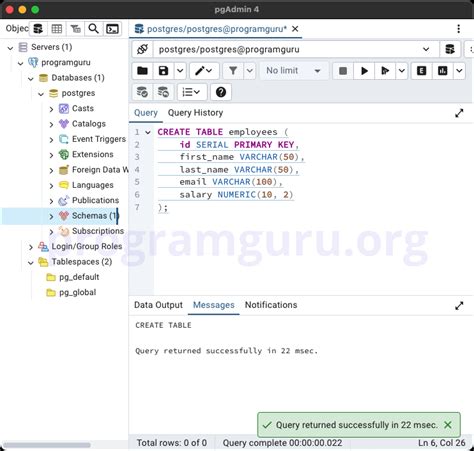Expand the Login/Group Roles node
Screen dimensions: 474x451
pyautogui.click(x=31, y=247)
